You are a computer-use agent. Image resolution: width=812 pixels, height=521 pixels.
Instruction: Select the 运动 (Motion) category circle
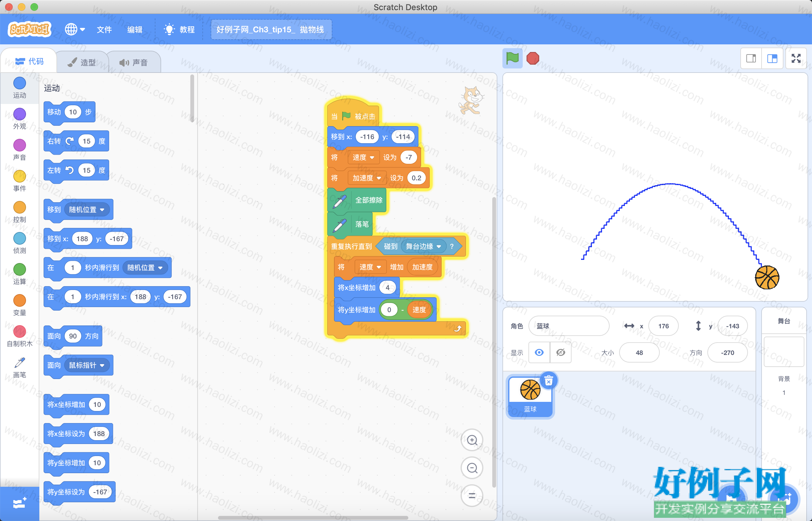pyautogui.click(x=20, y=83)
